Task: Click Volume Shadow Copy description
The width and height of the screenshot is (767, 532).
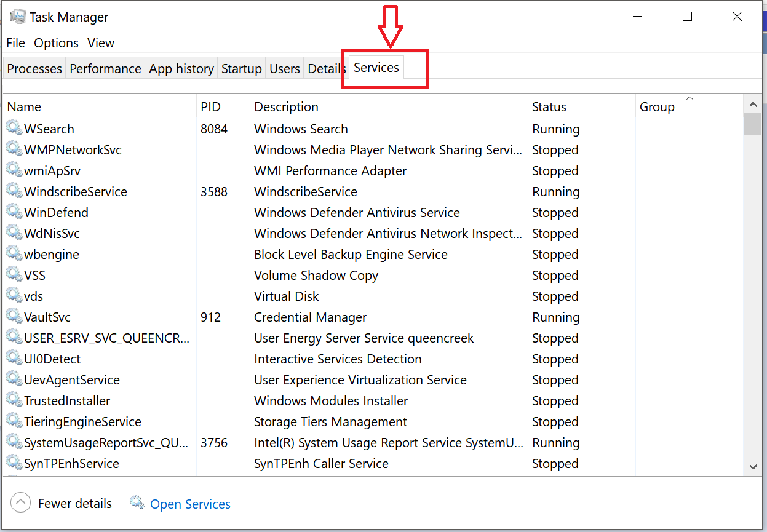Action: point(316,276)
